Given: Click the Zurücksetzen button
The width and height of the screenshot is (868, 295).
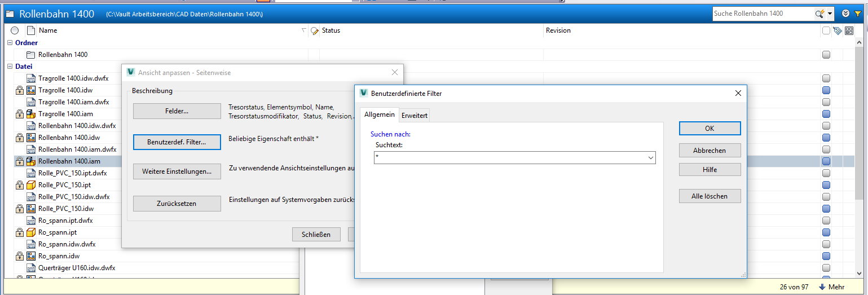Looking at the screenshot, I should coord(177,203).
